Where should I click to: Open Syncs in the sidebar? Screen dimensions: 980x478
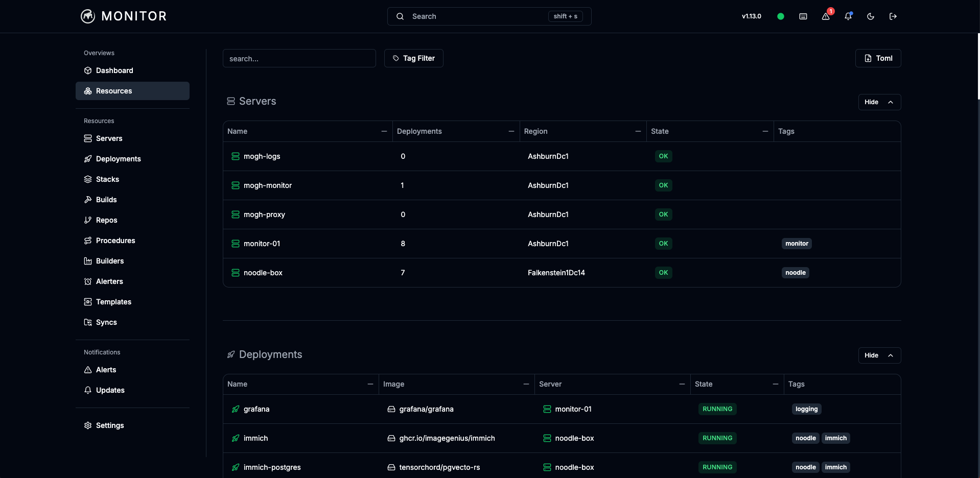pos(132,322)
